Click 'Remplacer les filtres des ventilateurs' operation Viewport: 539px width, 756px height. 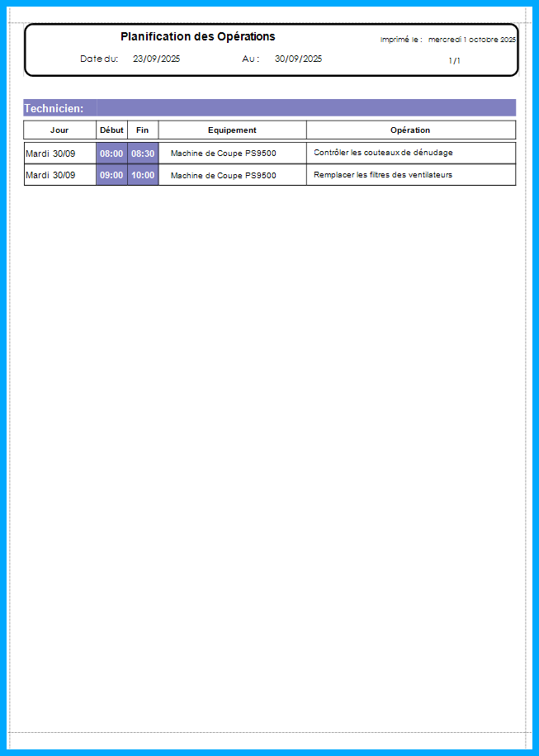tap(383, 175)
